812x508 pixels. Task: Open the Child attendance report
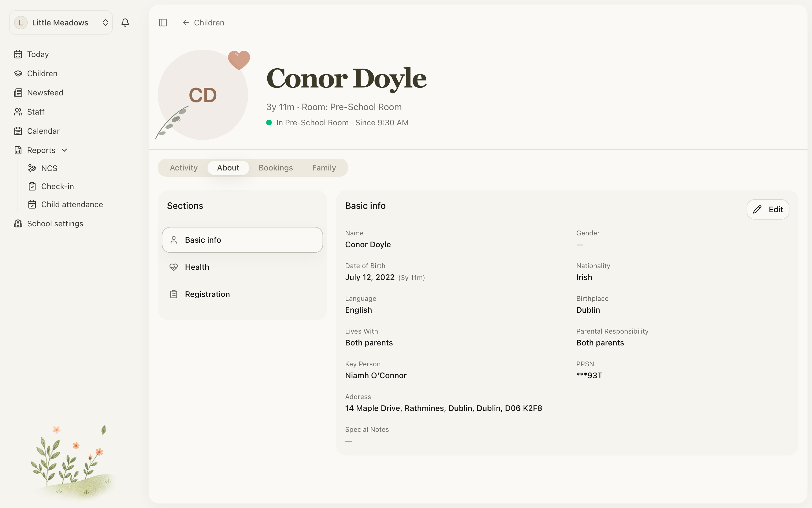coord(72,204)
